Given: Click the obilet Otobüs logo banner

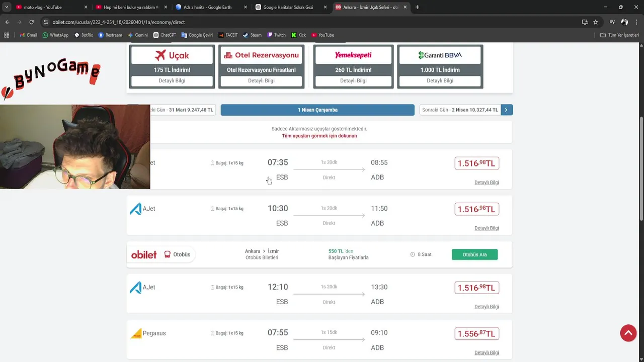Looking at the screenshot, I should [161, 254].
